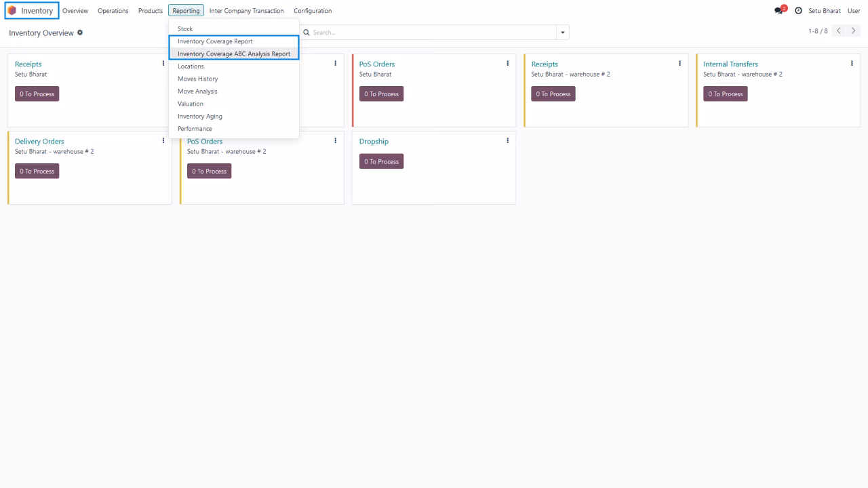Open Setu Bharat PoS Orders card title
868x488 pixels.
point(377,64)
